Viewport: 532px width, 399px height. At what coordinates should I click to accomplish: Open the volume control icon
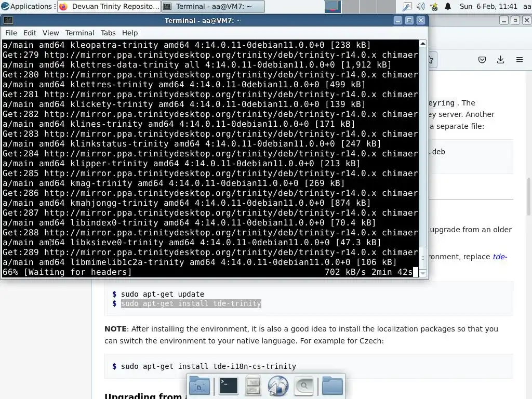pyautogui.click(x=420, y=6)
